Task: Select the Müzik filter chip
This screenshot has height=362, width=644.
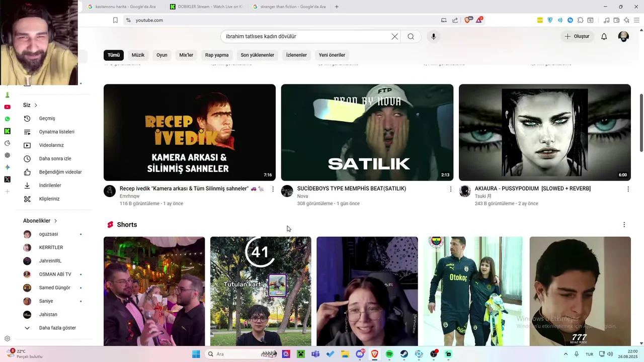Action: click(138, 55)
